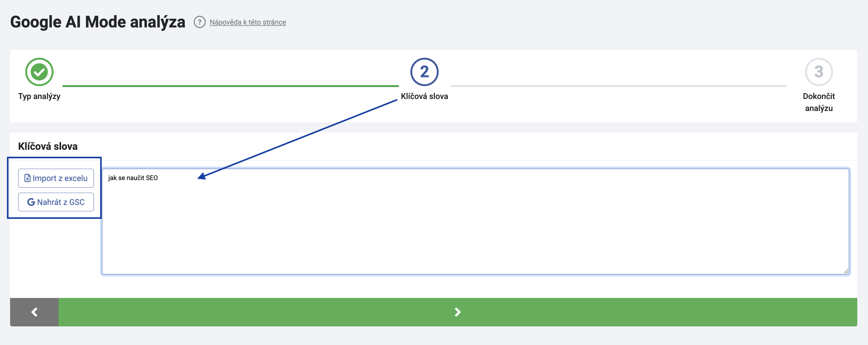Go back with the left chevron
The width and height of the screenshot is (868, 345).
[34, 312]
